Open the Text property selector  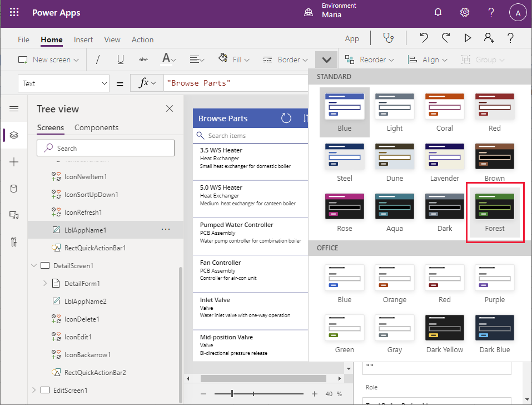click(x=64, y=83)
